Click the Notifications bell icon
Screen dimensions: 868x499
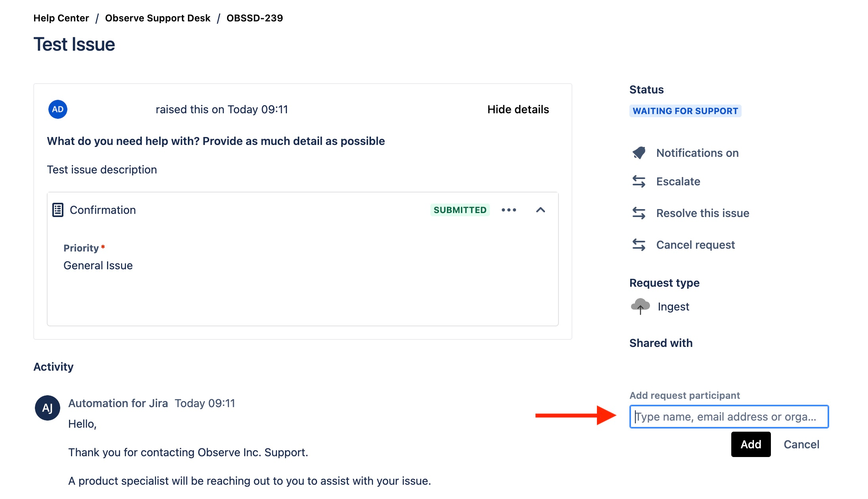click(x=639, y=153)
